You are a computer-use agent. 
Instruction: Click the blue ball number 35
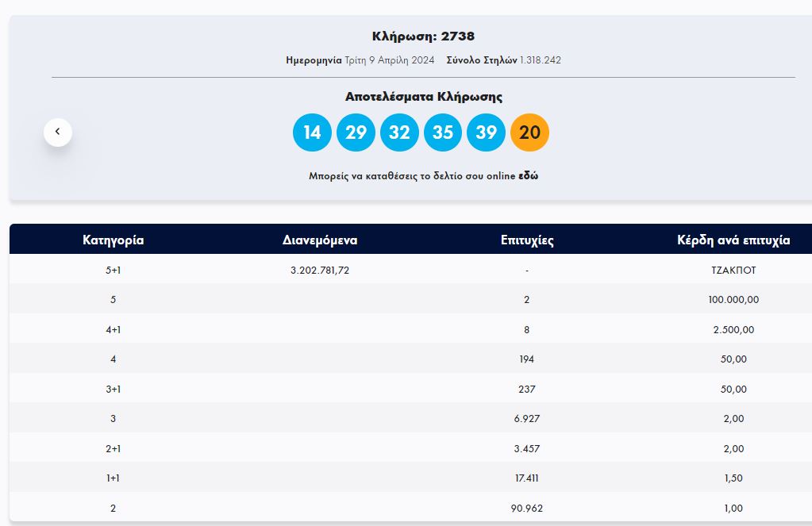(x=443, y=132)
